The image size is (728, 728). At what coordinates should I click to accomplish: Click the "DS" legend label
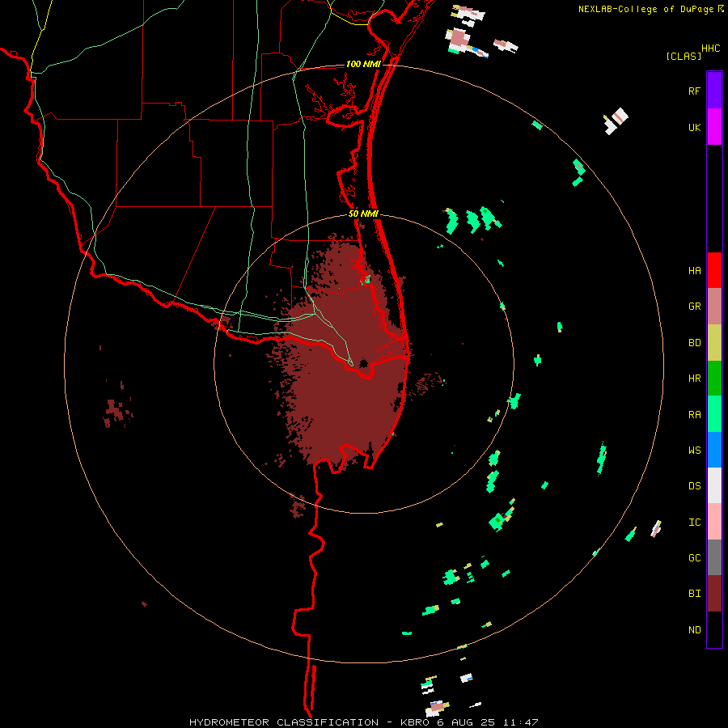click(x=694, y=486)
